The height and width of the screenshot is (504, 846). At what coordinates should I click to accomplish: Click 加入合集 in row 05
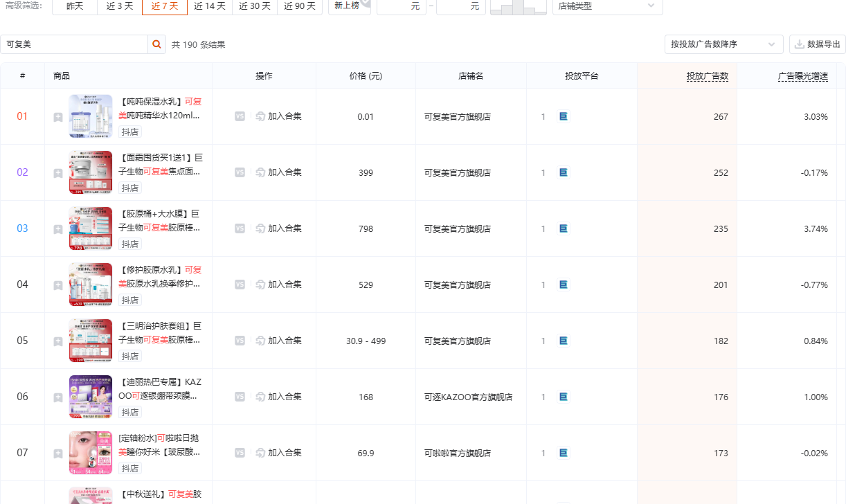278,341
